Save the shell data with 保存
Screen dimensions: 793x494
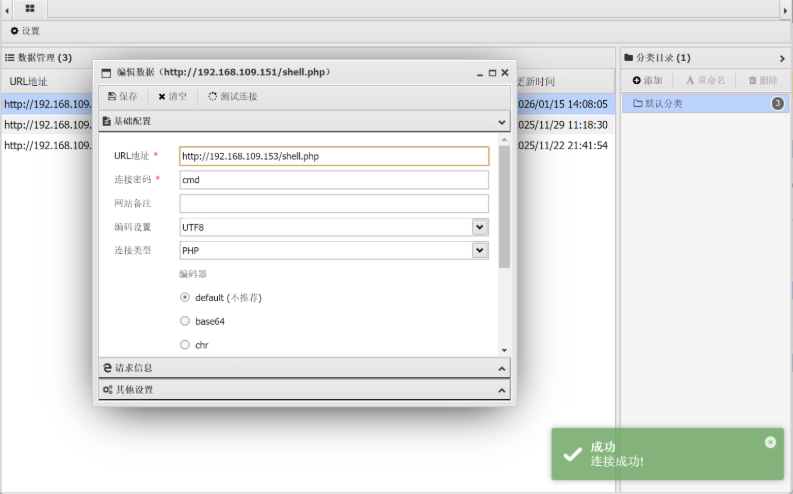(x=122, y=96)
